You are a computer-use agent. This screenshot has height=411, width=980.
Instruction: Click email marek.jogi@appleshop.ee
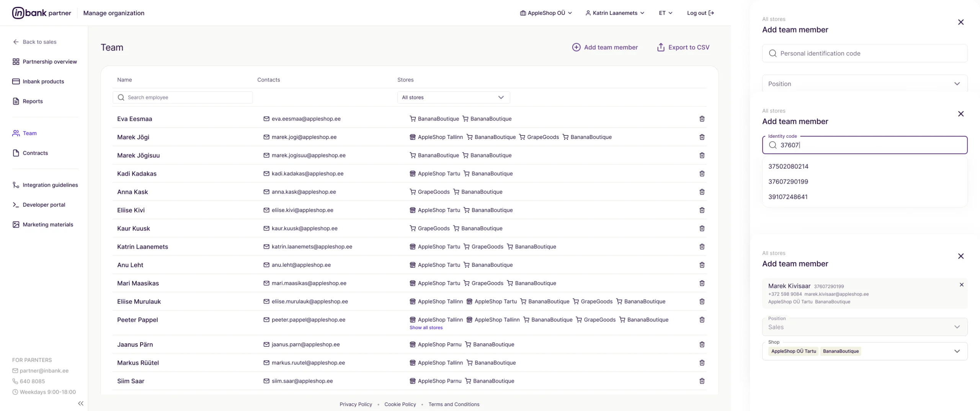click(304, 137)
